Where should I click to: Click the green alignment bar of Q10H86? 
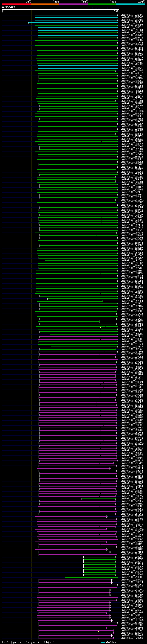click(x=91, y=577)
